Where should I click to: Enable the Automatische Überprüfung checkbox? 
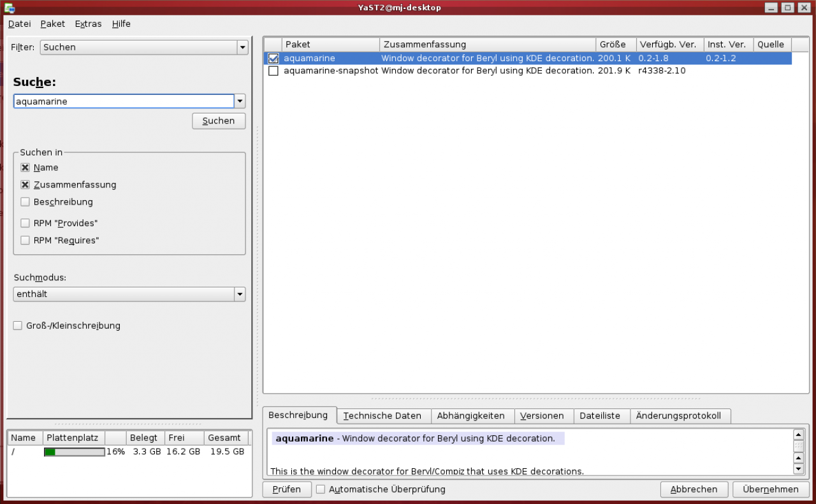pos(321,489)
